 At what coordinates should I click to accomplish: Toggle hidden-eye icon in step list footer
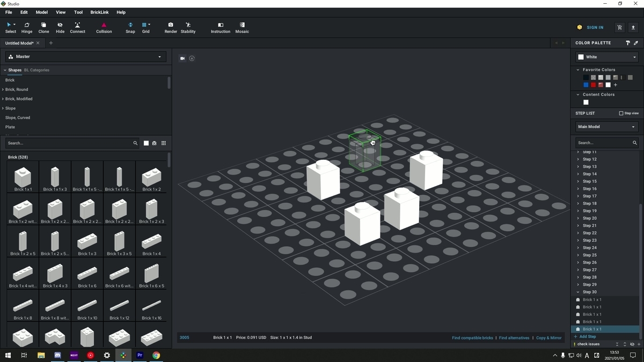(x=632, y=344)
